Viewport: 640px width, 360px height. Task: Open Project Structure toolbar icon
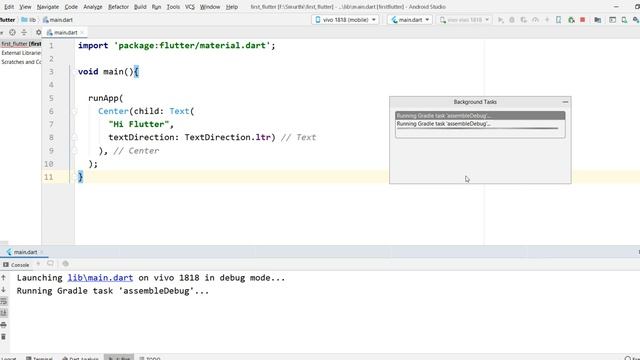pos(598,20)
